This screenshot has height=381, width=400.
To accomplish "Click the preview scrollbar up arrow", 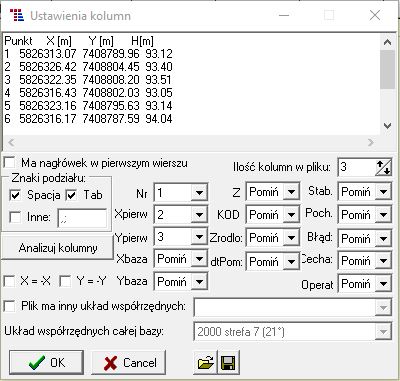I will point(387,42).
